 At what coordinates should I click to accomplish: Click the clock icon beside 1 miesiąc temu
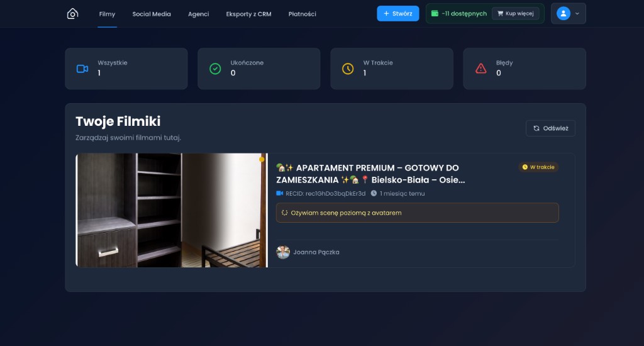[x=374, y=193]
